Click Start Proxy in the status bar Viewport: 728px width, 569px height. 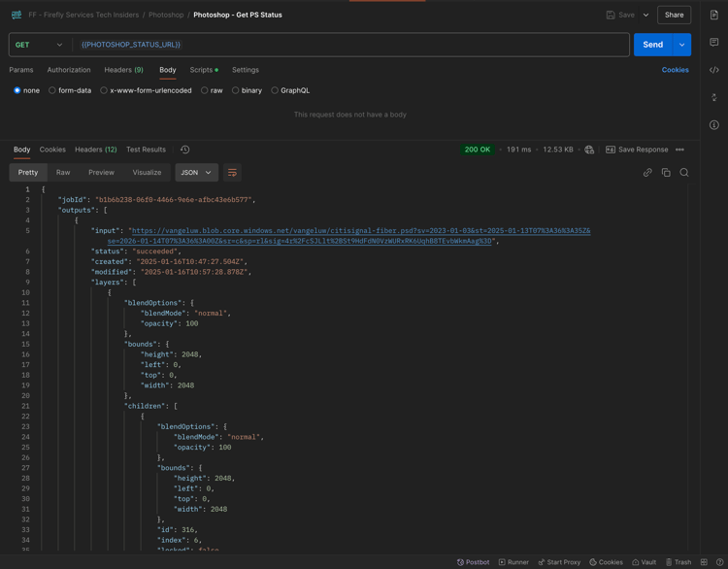pos(559,562)
